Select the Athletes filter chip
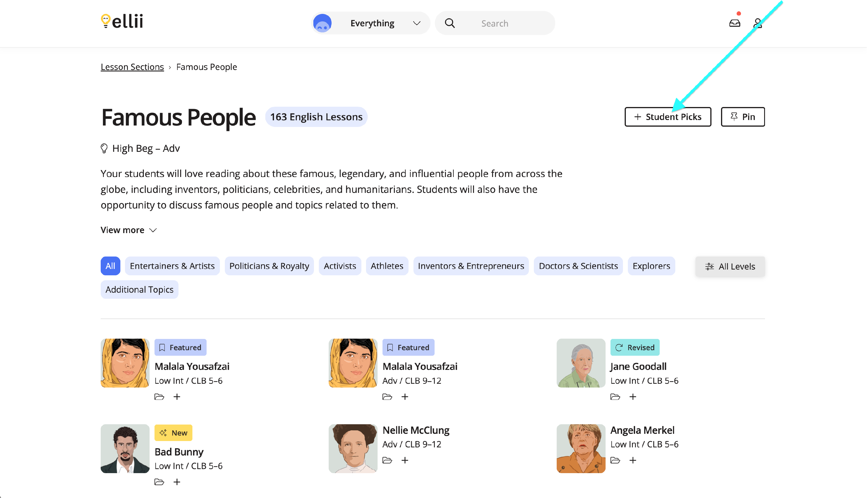This screenshot has width=868, height=498. coord(387,266)
